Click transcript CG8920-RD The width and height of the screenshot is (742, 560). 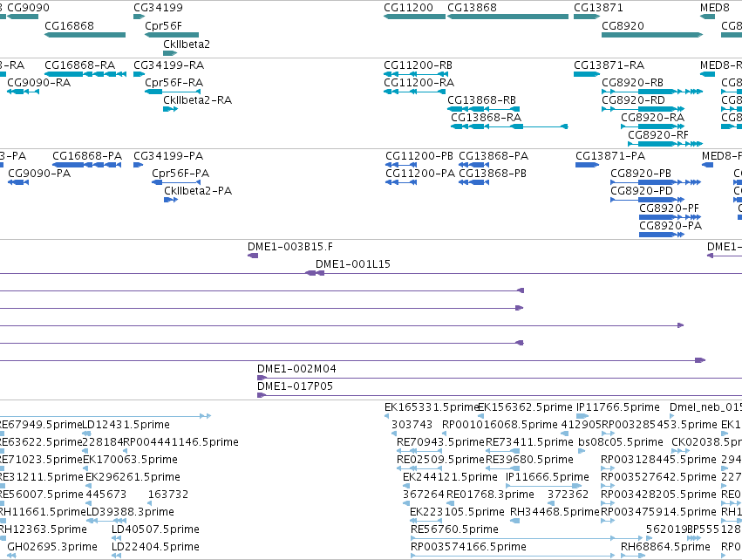(x=643, y=109)
